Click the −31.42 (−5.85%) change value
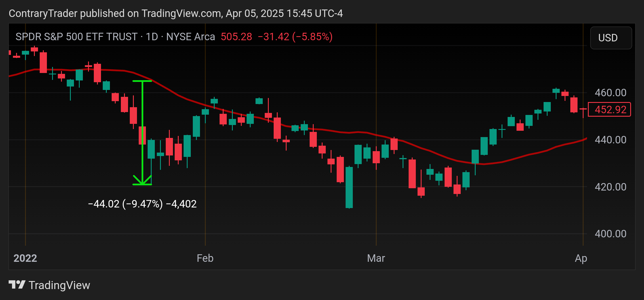Viewport: 644px width, 300px height. point(295,37)
